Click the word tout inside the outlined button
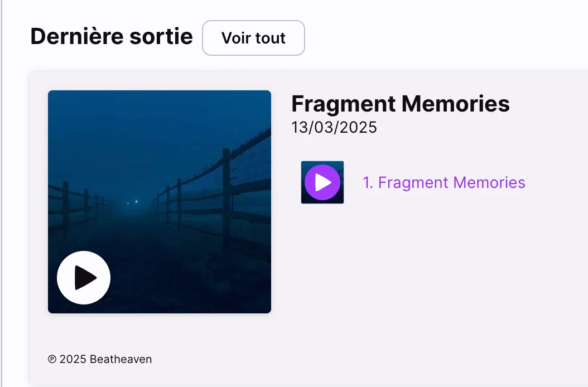 point(269,38)
